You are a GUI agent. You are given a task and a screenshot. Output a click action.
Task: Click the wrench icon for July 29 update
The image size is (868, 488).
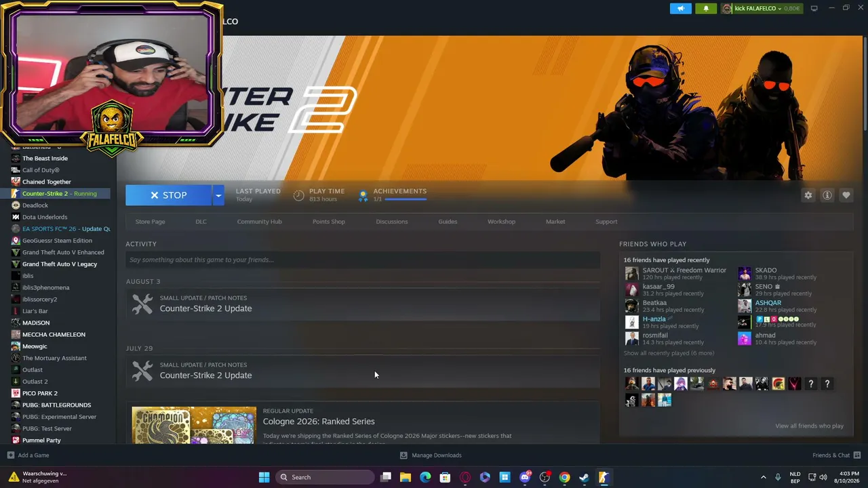pyautogui.click(x=142, y=371)
